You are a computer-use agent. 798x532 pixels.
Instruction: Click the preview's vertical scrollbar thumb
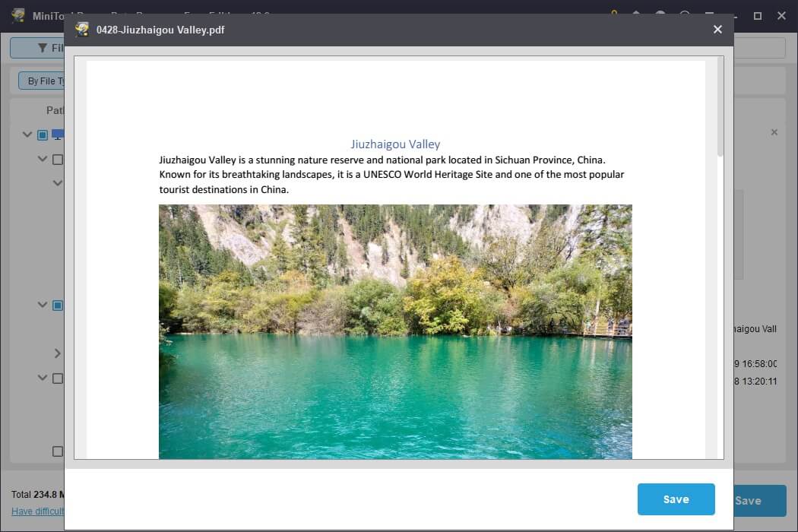tap(720, 107)
